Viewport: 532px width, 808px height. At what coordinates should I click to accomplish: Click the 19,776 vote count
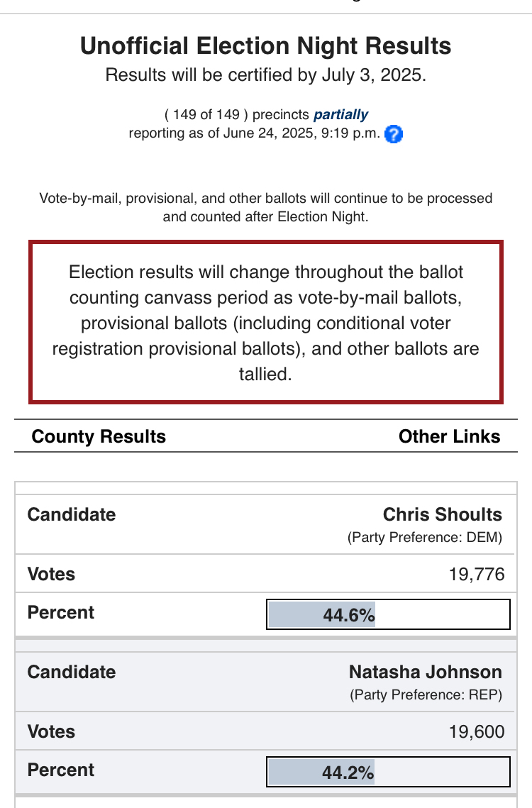click(476, 574)
